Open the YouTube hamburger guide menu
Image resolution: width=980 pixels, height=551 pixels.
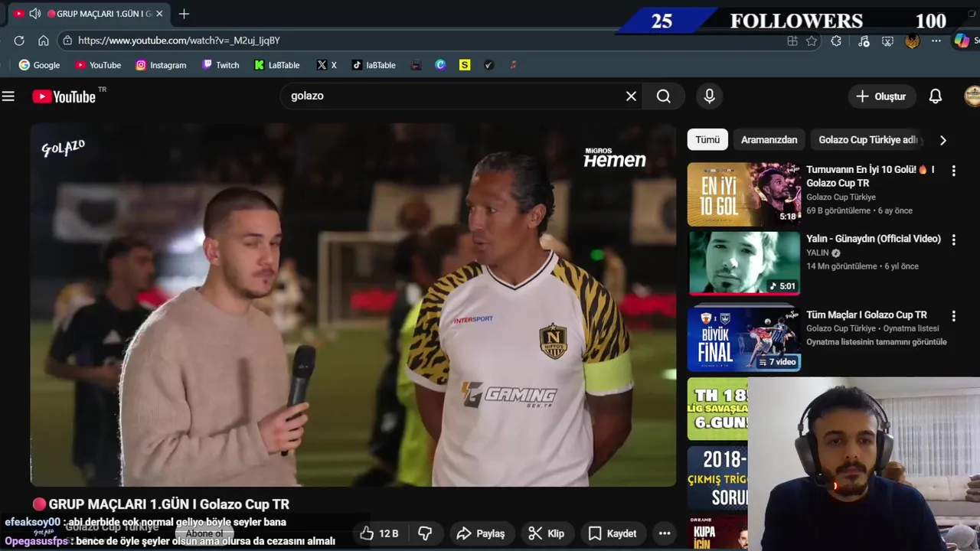[x=8, y=96]
